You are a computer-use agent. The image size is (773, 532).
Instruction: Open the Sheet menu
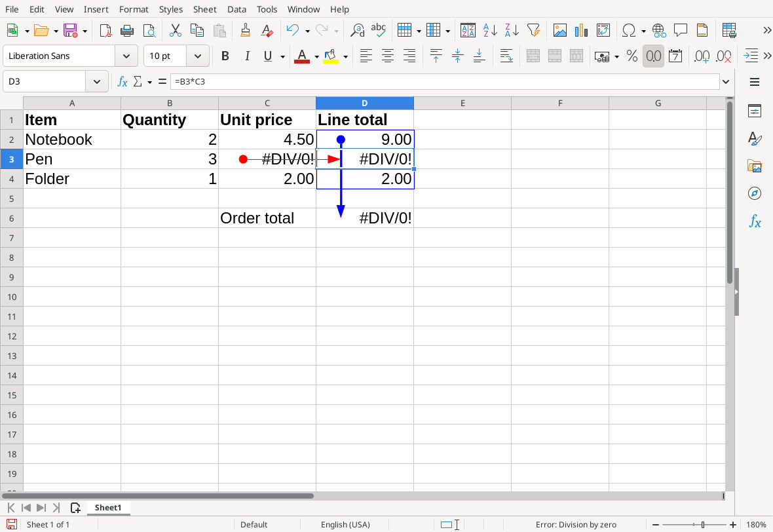(204, 9)
